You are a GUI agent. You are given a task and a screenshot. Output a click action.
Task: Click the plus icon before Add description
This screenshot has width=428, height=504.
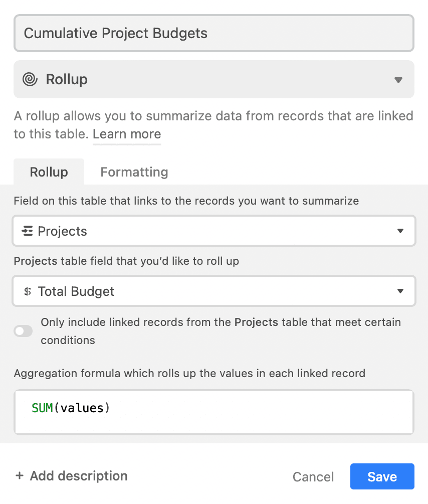tap(19, 476)
